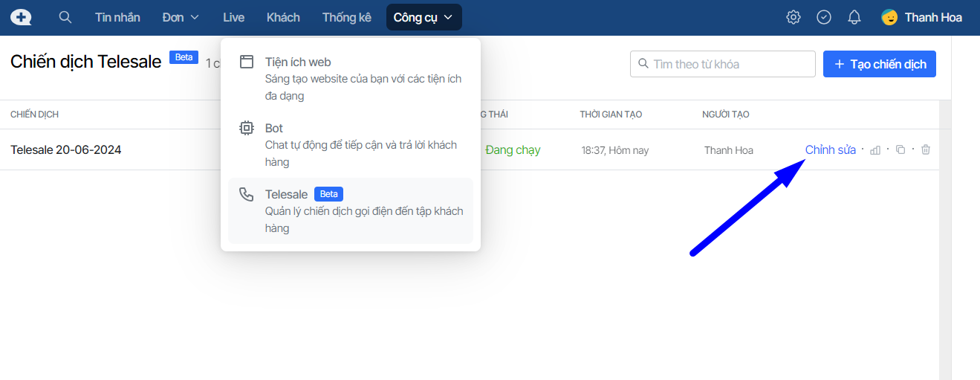Go to Tin nhắn tab
Image resolution: width=980 pixels, height=380 pixels.
(117, 17)
